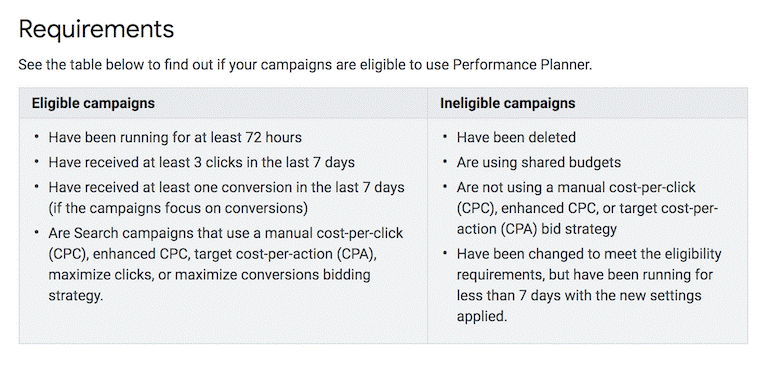The width and height of the screenshot is (770, 366).
Task: Click the word "strategy." ending the eligible list
Action: (76, 296)
